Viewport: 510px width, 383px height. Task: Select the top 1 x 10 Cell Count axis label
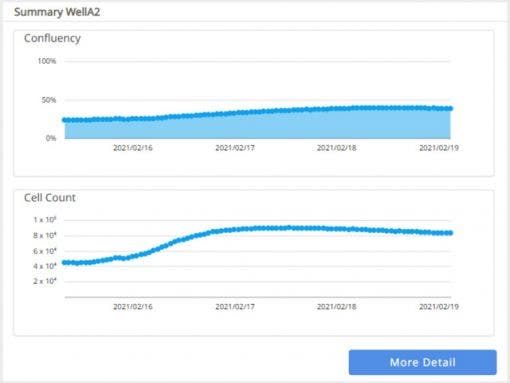pyautogui.click(x=45, y=220)
